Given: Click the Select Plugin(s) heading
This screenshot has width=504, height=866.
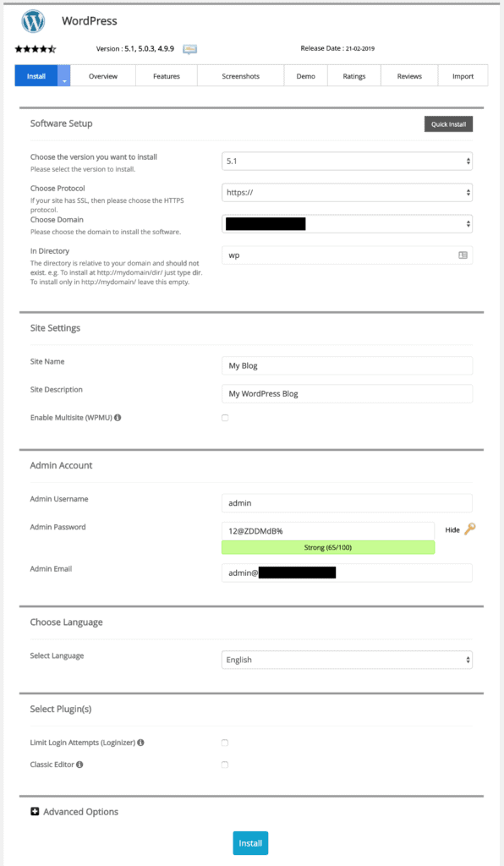Looking at the screenshot, I should (61, 709).
